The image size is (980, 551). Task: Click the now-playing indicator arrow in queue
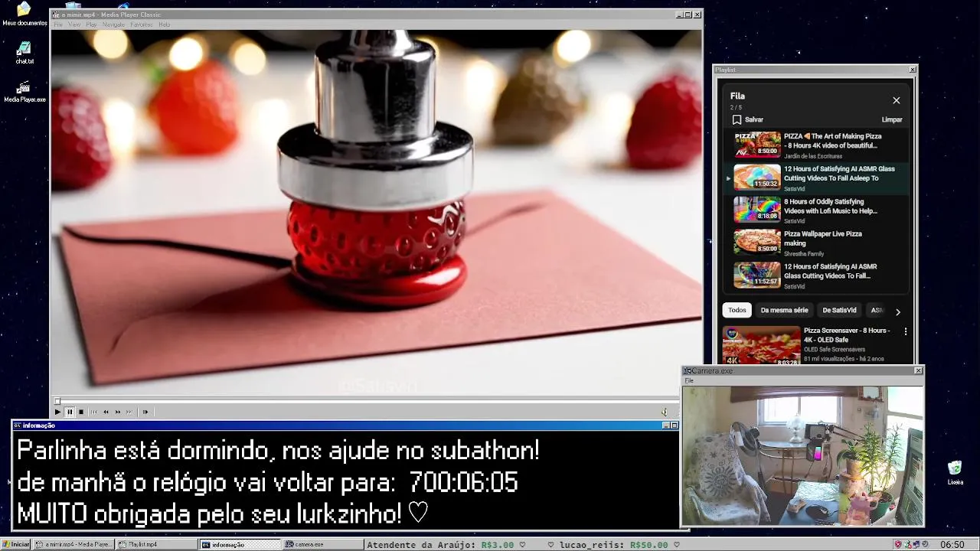(728, 178)
